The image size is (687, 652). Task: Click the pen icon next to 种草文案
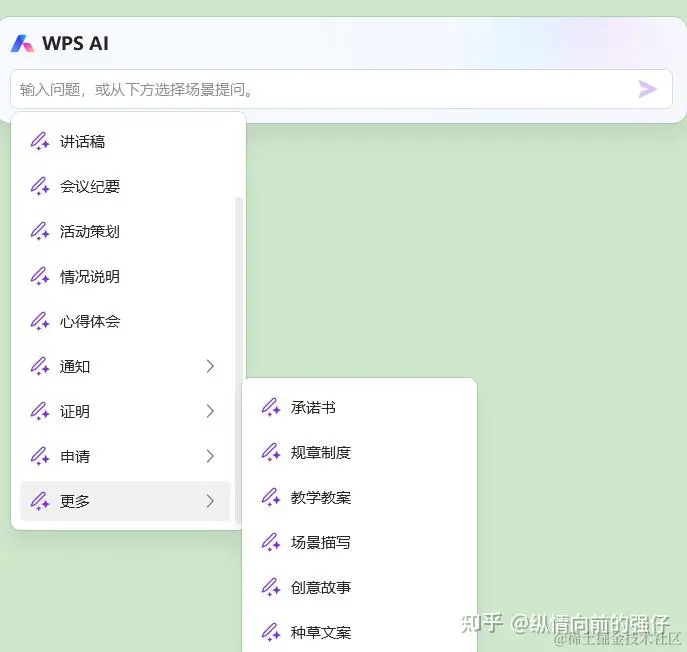point(271,632)
